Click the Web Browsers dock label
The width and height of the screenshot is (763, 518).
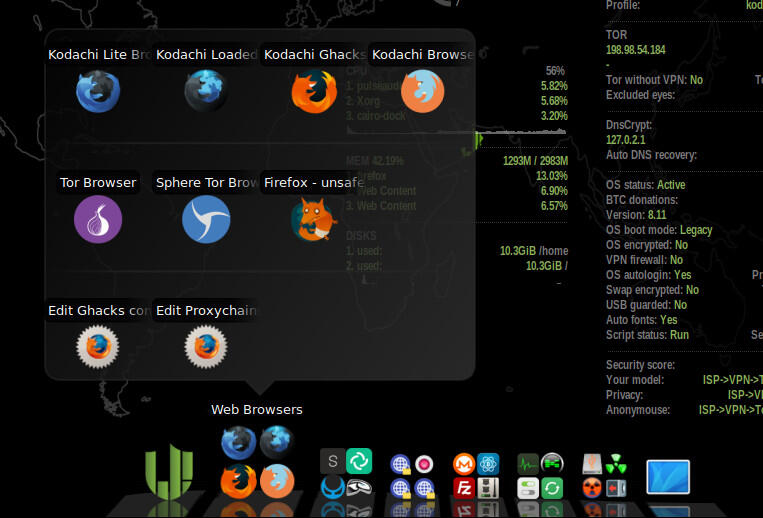click(257, 410)
